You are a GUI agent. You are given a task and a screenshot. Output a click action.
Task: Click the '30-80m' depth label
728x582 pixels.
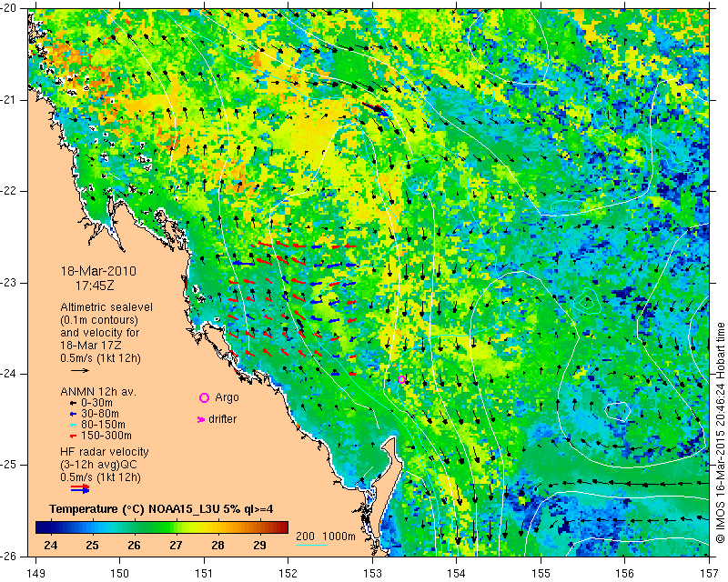pyautogui.click(x=100, y=414)
